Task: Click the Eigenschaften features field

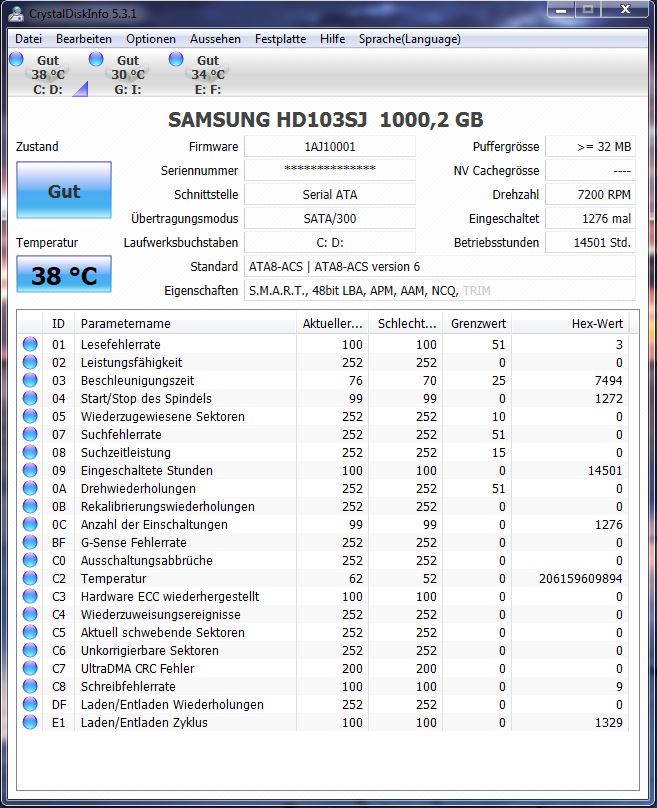Action: pos(440,291)
